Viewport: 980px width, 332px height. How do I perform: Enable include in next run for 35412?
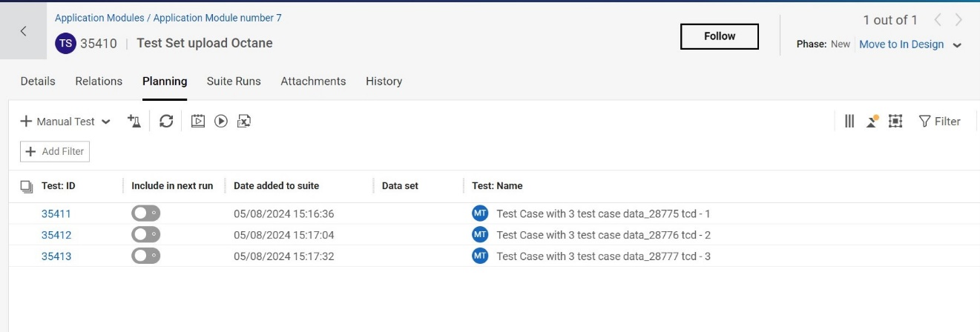(x=145, y=235)
